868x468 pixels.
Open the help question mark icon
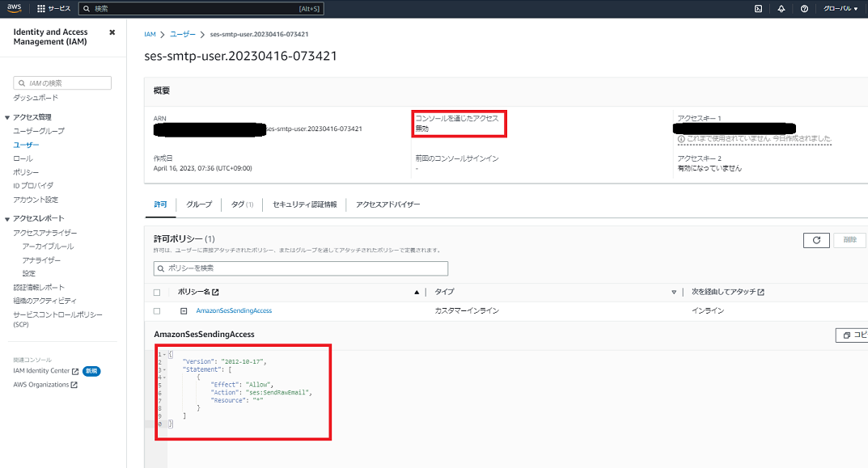[x=804, y=9]
